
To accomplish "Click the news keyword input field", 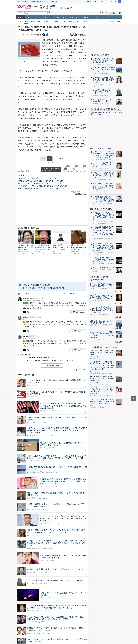I will pos(32,13).
